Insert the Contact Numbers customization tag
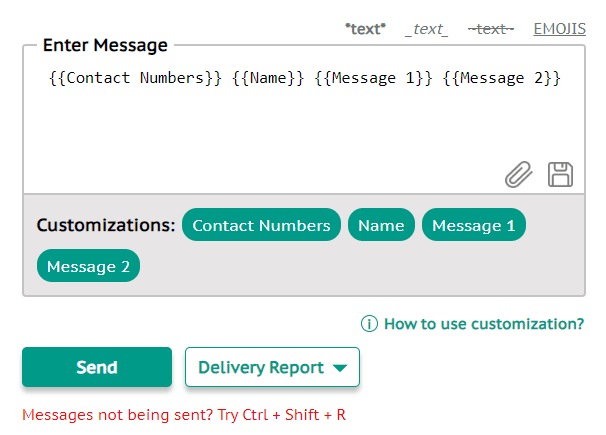This screenshot has height=435, width=606. [261, 225]
